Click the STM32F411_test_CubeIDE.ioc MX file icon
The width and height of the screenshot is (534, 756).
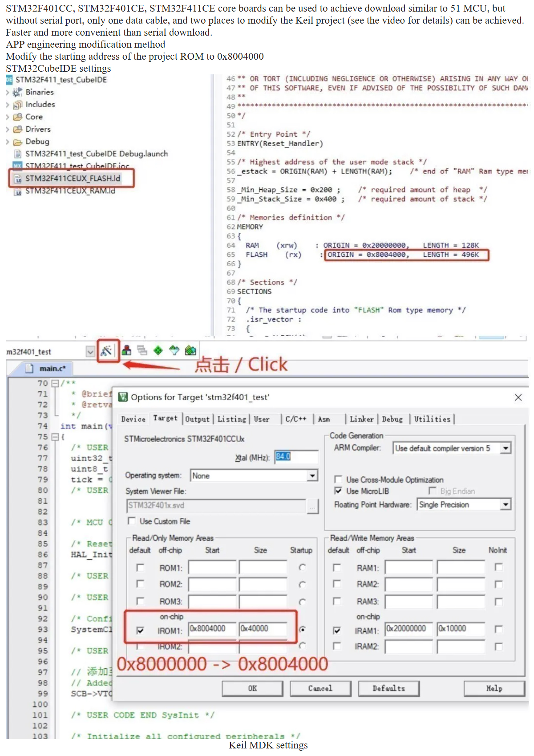[17, 166]
